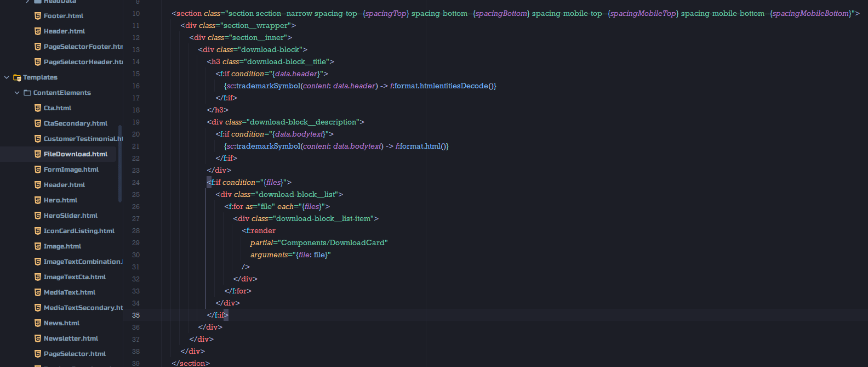Open PageSelector.html file

pyautogui.click(x=75, y=354)
